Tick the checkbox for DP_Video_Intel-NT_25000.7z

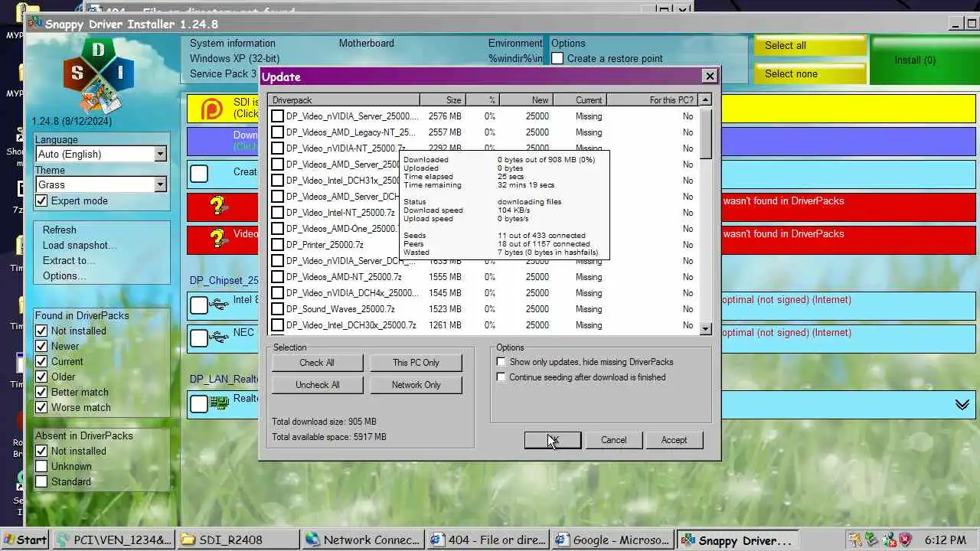pos(277,213)
